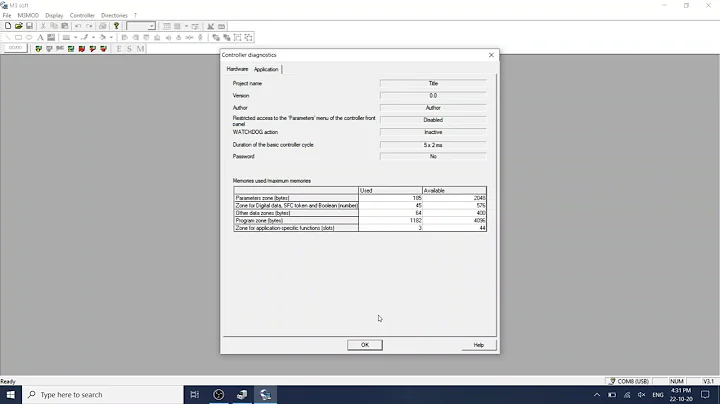Click the line thickness icon
720x404 pixels.
pos(67,38)
